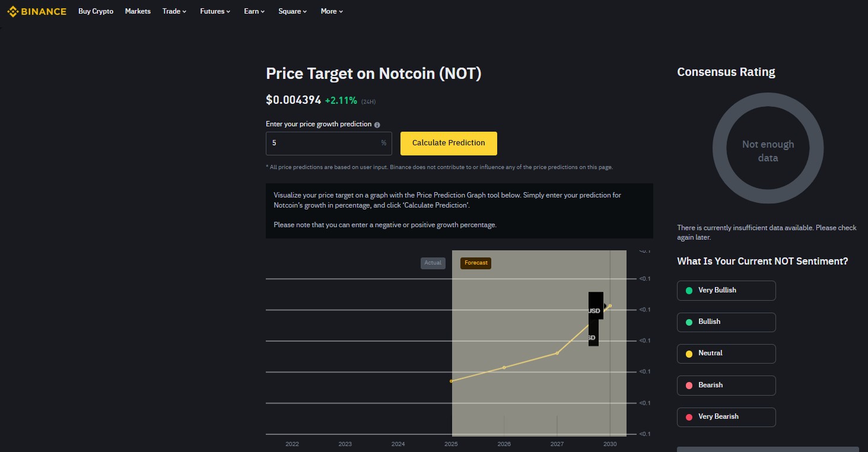
Task: Click the Forecast legend label on chart
Action: (476, 263)
